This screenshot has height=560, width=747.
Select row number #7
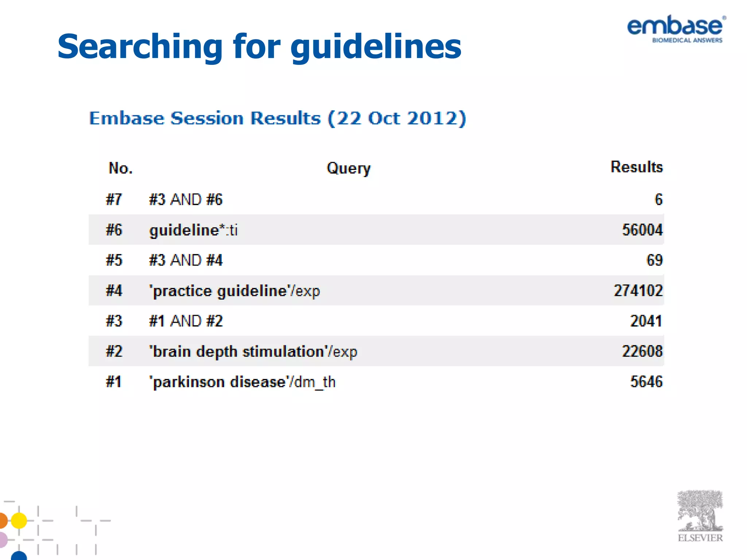(114, 199)
